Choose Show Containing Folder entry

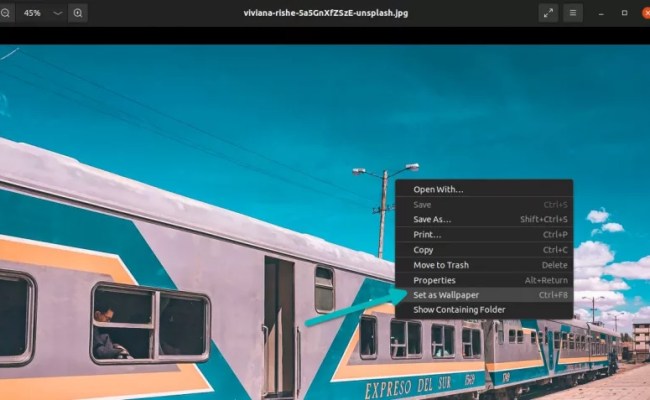coord(484,310)
